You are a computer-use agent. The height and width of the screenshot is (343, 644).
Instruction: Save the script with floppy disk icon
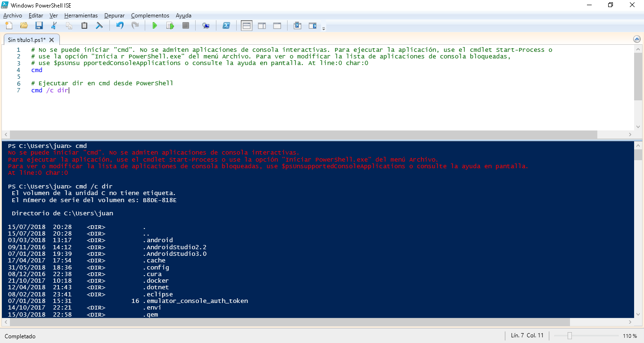click(x=39, y=25)
